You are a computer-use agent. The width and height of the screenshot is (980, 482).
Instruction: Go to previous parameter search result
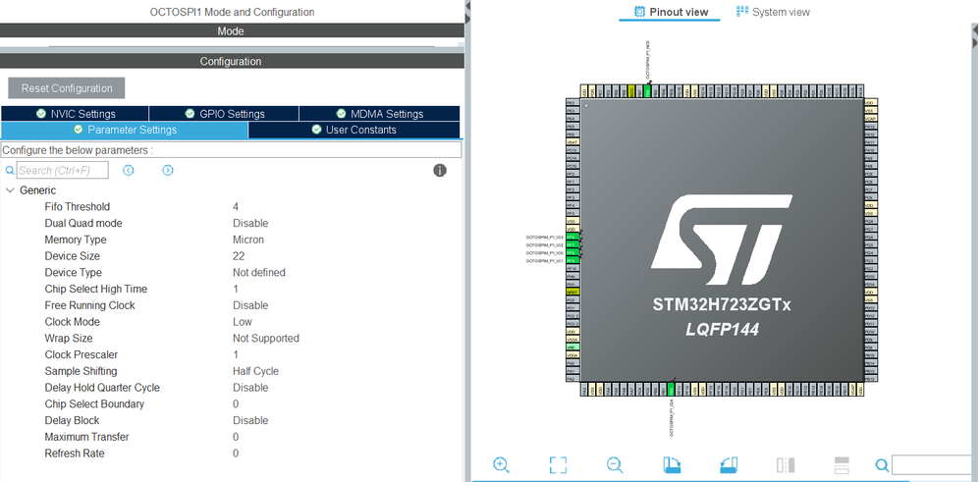tap(128, 170)
